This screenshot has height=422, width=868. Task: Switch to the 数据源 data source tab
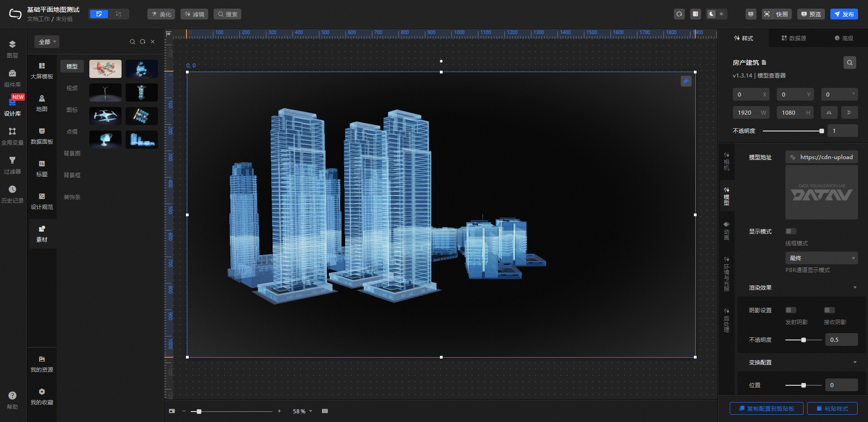tap(794, 38)
